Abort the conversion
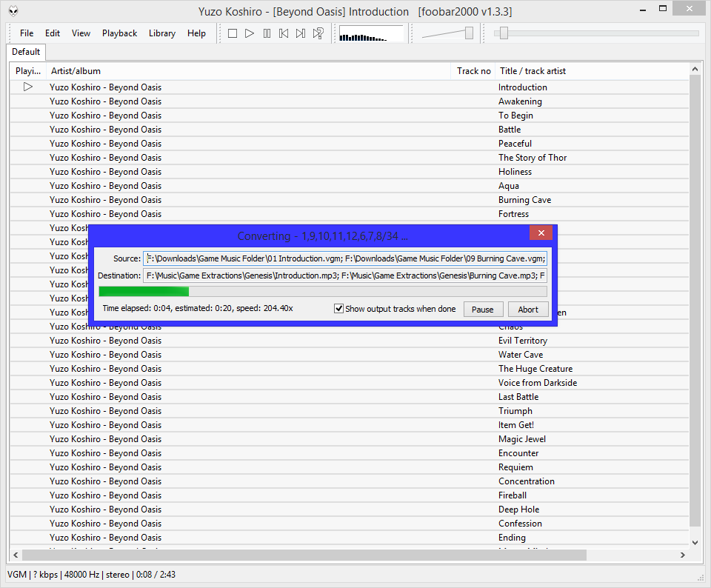The height and width of the screenshot is (588, 711). 528,310
